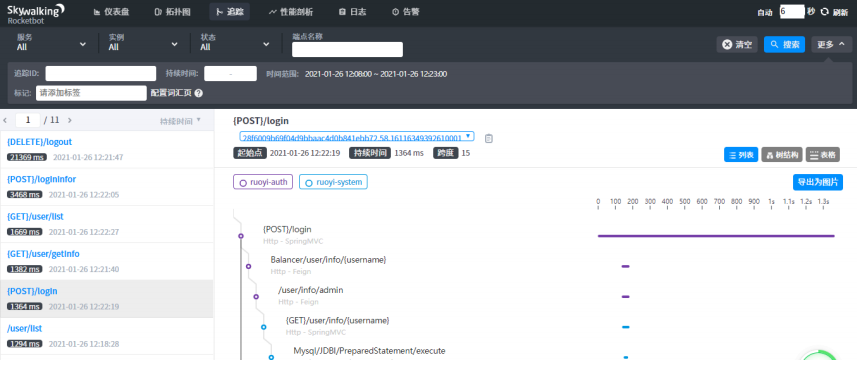
Task: Select the {GET}/user/getInfo trace
Action: (x=107, y=261)
